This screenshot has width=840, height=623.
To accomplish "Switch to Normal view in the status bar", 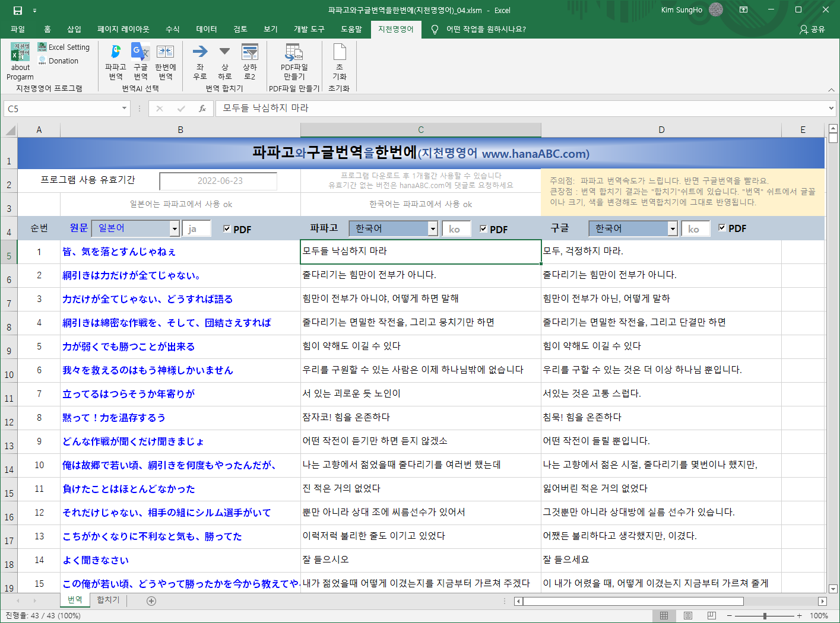I will coord(664,615).
